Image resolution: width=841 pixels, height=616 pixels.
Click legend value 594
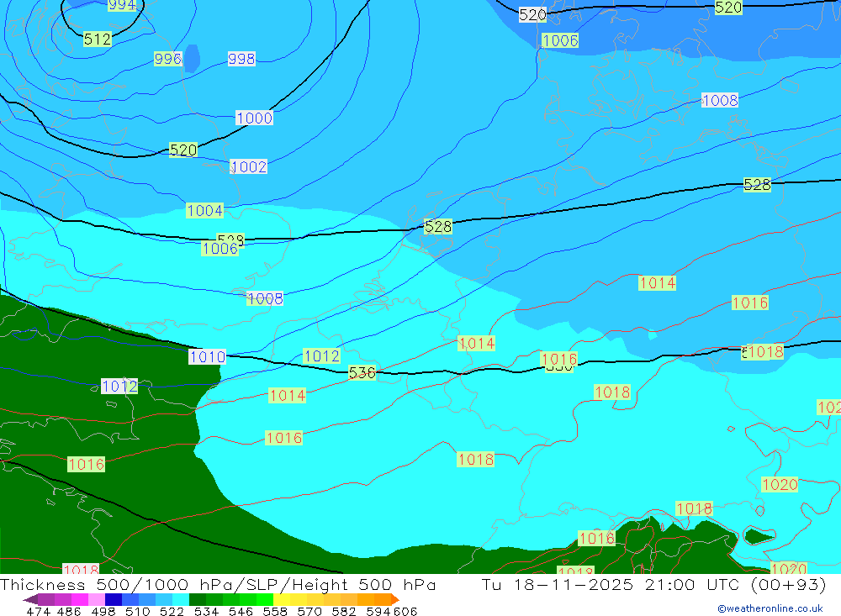pyautogui.click(x=378, y=611)
